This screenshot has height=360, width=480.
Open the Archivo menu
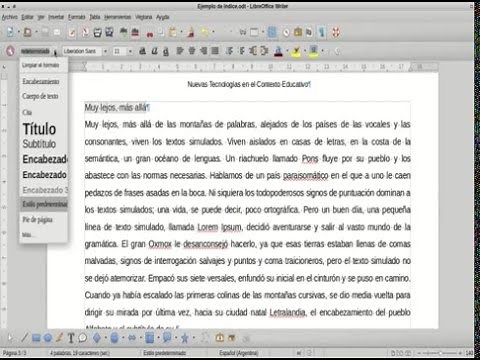pos(10,17)
